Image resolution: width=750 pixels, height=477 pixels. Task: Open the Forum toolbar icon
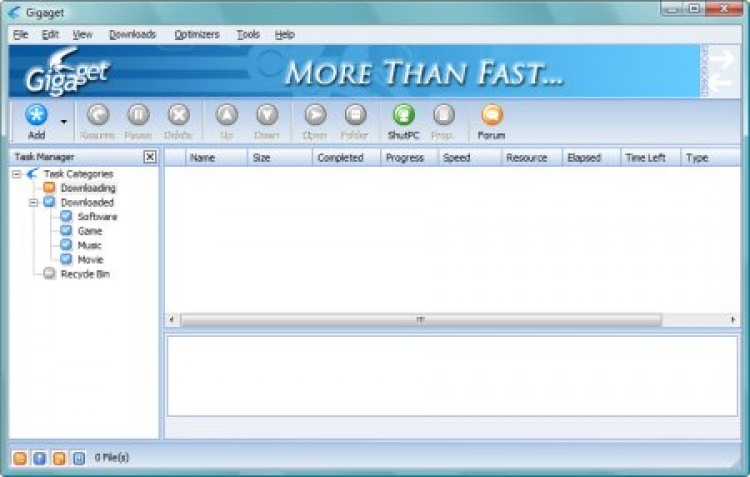pyautogui.click(x=492, y=115)
